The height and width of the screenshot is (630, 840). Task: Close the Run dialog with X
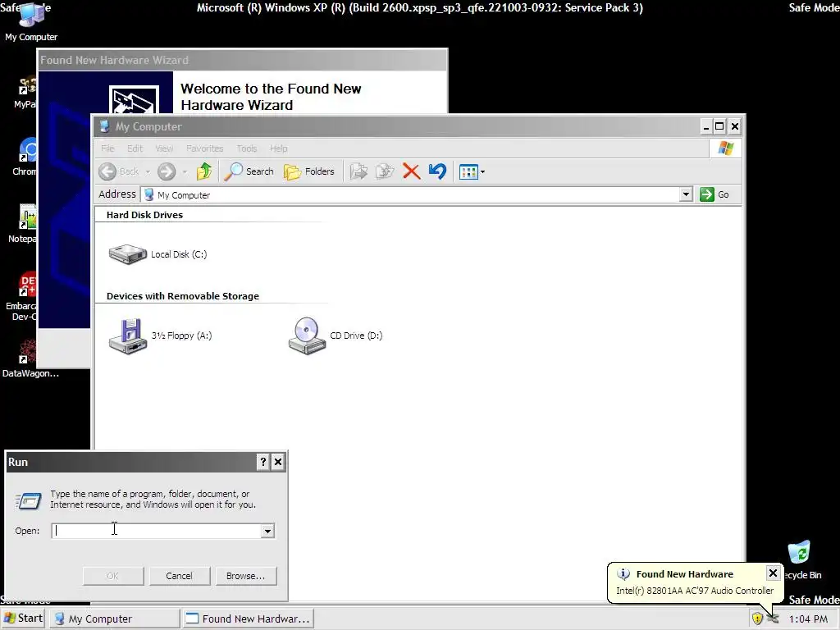277,462
